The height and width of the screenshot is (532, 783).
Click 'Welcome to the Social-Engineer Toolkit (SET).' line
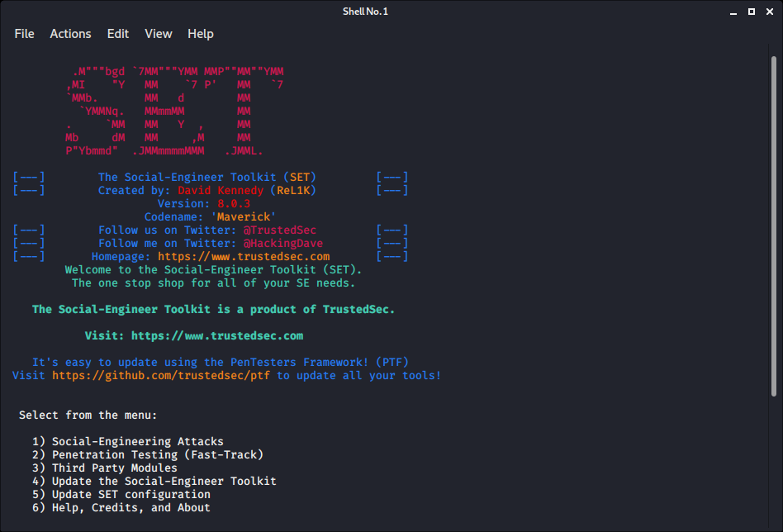(213, 270)
